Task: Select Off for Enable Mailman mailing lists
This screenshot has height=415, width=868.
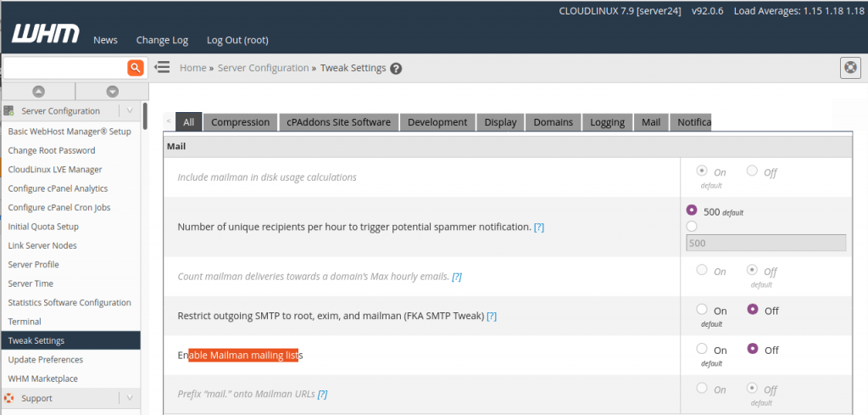Action: [x=753, y=349]
